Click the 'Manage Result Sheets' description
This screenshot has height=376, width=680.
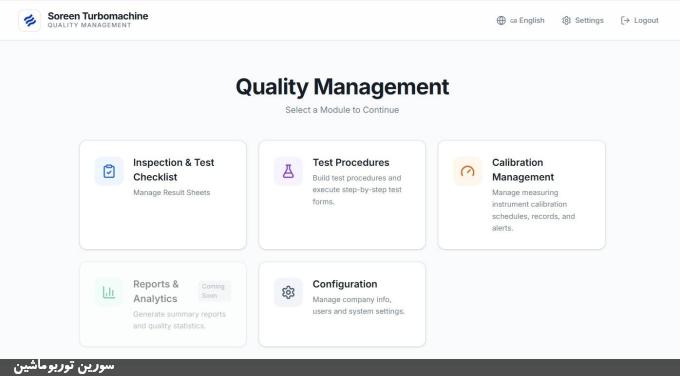(x=172, y=193)
